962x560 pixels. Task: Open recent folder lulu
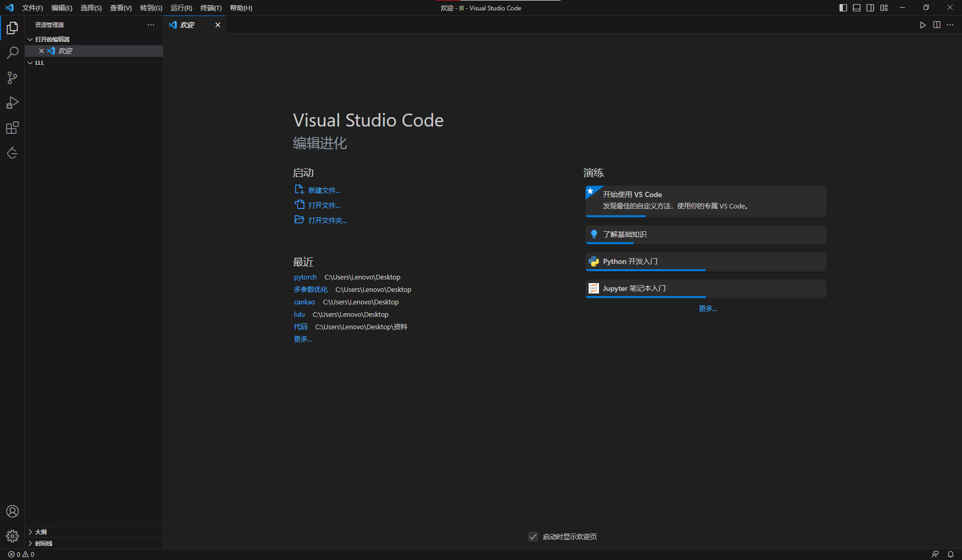pos(299,315)
